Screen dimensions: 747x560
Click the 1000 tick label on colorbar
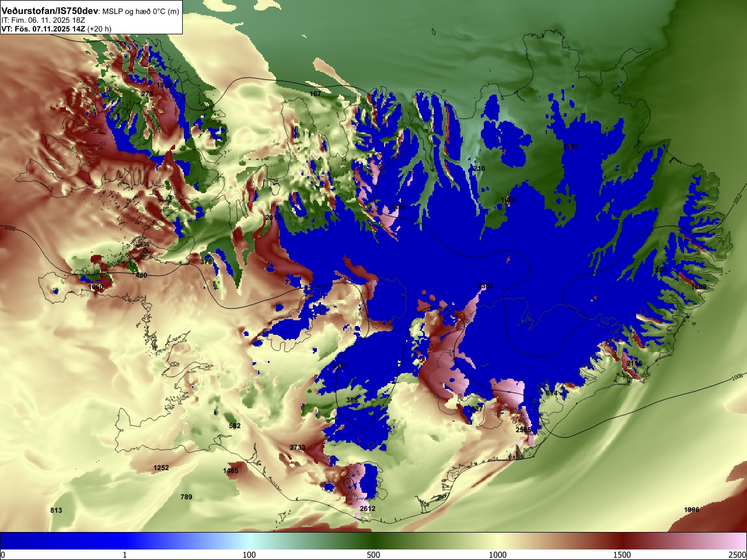[498, 555]
